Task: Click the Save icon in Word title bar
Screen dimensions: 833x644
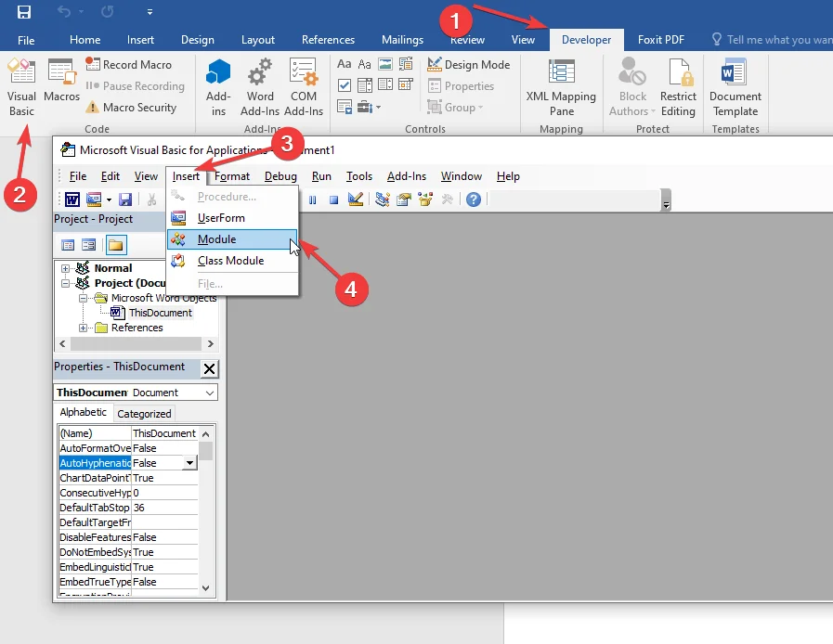Action: [24, 12]
